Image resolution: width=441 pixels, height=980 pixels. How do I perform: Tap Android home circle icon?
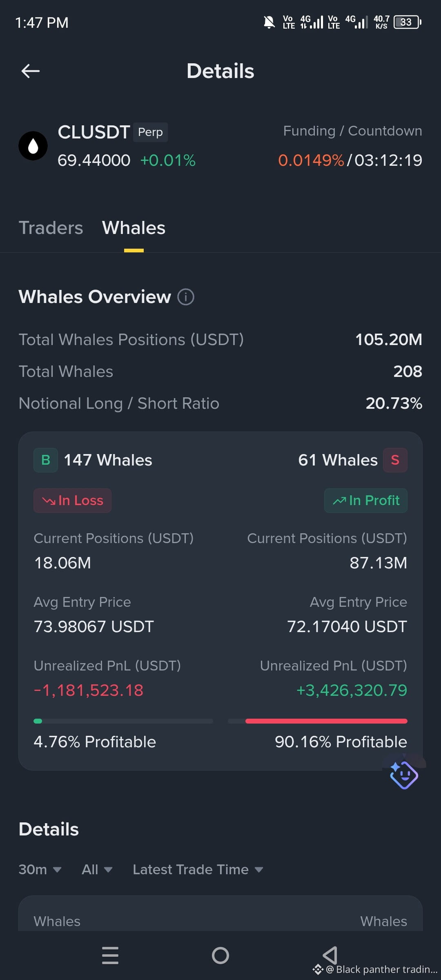pos(220,955)
